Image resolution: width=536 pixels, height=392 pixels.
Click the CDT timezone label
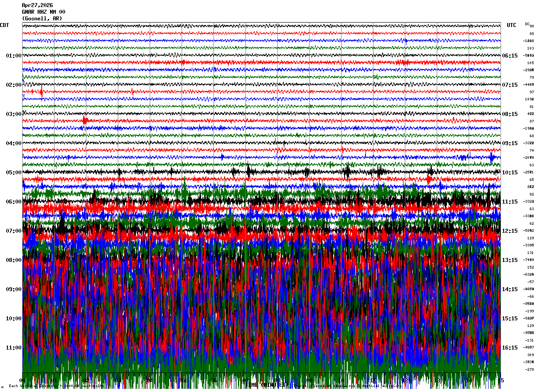[x=4, y=25]
